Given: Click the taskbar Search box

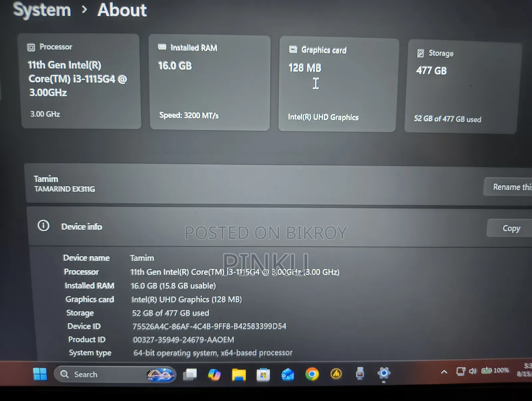Looking at the screenshot, I should (x=115, y=374).
